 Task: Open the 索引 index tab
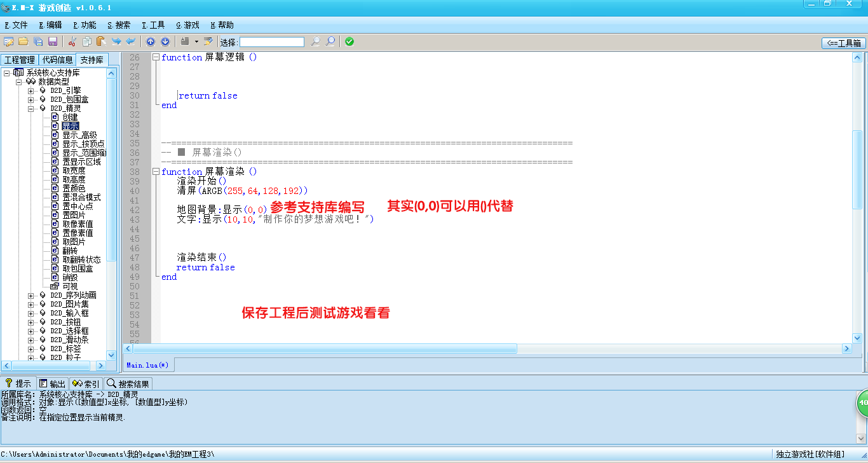pos(86,384)
